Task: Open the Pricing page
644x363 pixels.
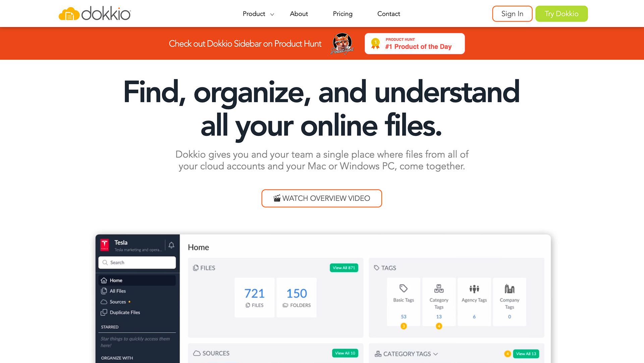Action: click(342, 14)
